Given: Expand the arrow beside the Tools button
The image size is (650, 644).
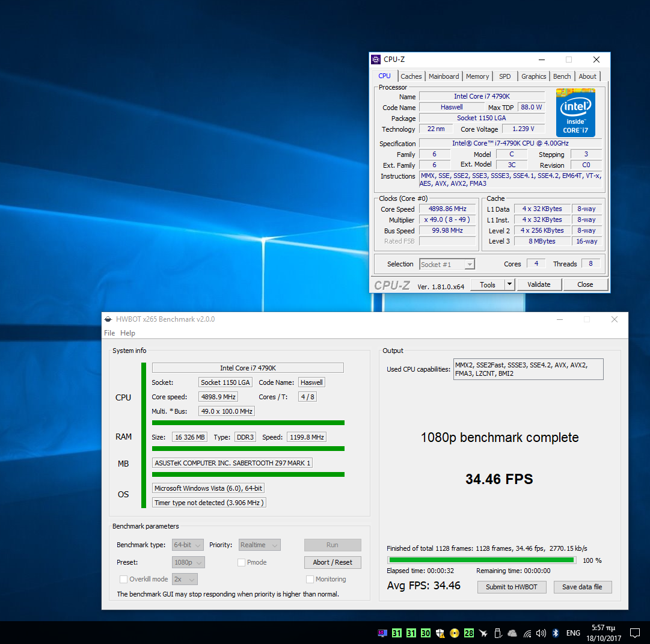Looking at the screenshot, I should click(509, 284).
